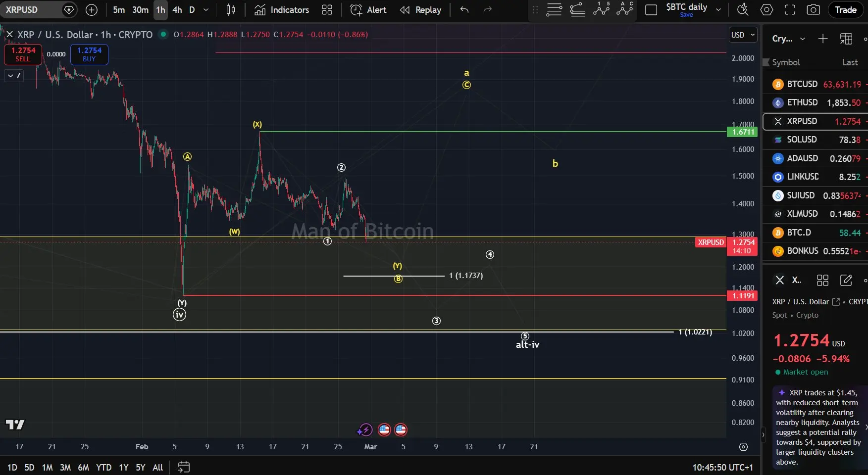Select the 1D date range
Image resolution: width=868 pixels, height=475 pixels.
click(x=12, y=468)
